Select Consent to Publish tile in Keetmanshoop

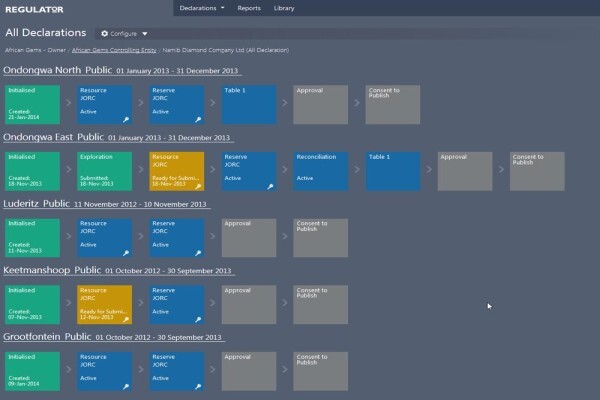tap(321, 305)
